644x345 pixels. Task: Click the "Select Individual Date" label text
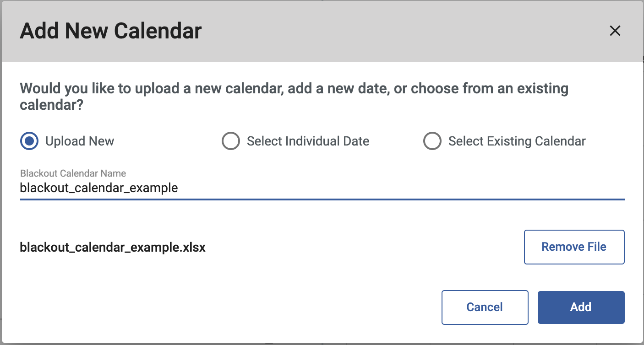click(x=308, y=141)
